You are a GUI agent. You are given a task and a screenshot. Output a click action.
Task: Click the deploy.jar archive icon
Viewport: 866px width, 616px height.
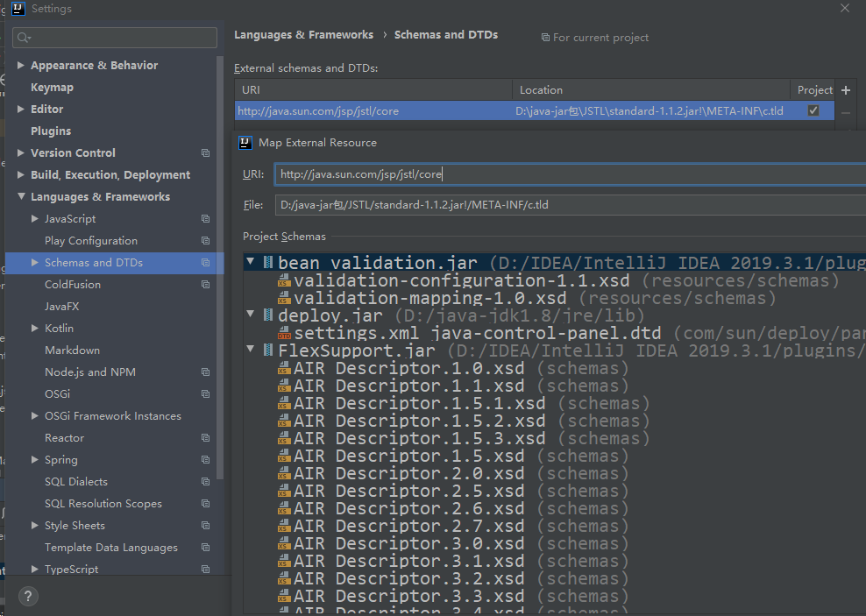[268, 315]
